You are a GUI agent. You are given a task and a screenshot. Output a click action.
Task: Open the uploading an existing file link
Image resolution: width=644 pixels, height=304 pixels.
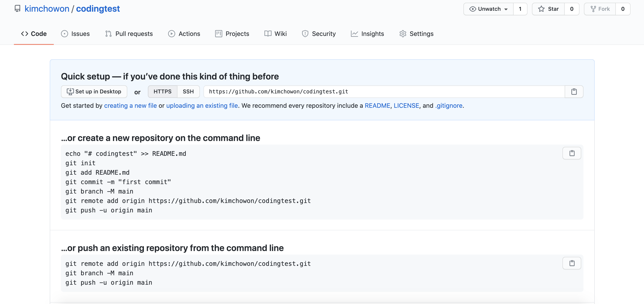pos(202,106)
